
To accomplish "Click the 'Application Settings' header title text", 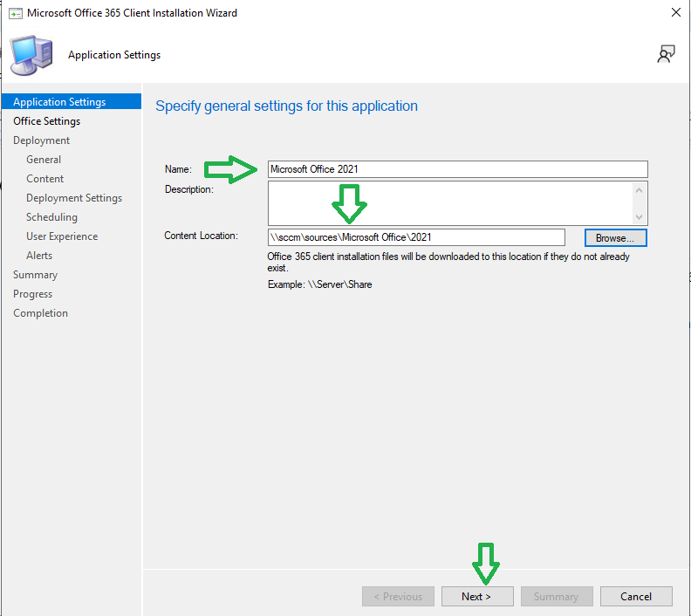I will point(114,55).
